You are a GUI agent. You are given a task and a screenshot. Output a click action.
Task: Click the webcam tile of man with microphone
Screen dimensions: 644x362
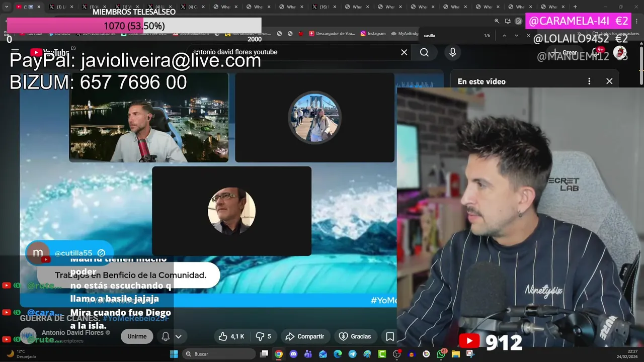coord(149,117)
